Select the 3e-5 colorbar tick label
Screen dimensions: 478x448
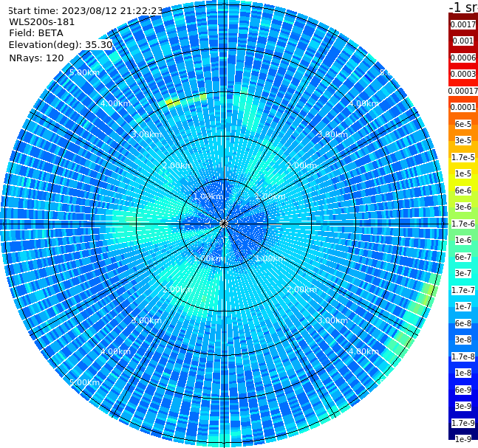coord(463,140)
